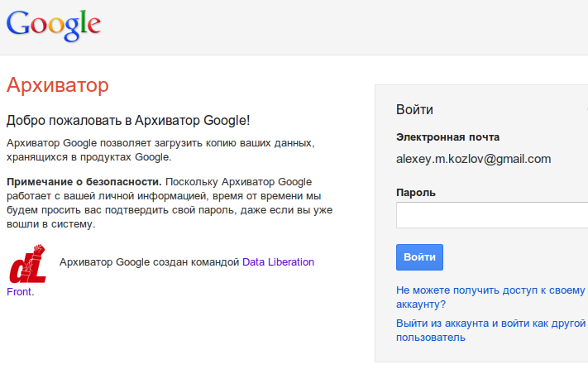Click the red "Архиватор" page title
Viewport: 588px width, 369px height.
point(58,85)
